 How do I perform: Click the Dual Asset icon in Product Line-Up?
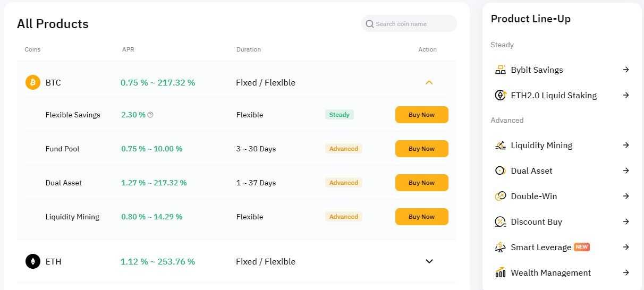[x=500, y=170]
